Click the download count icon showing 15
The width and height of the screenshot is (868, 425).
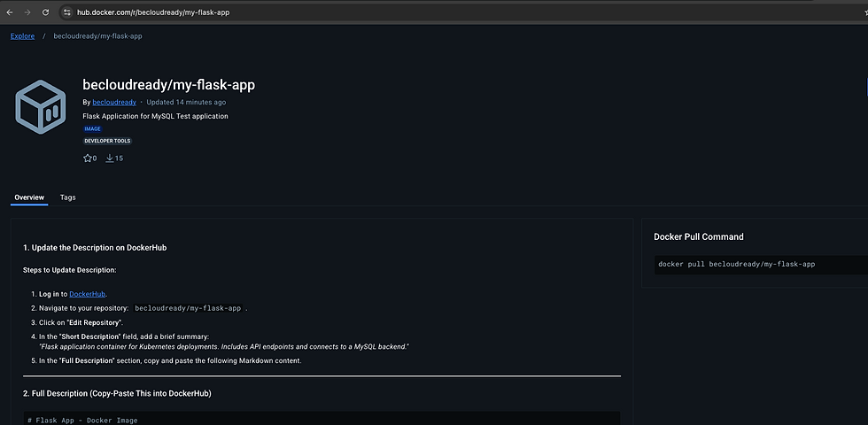tap(110, 158)
